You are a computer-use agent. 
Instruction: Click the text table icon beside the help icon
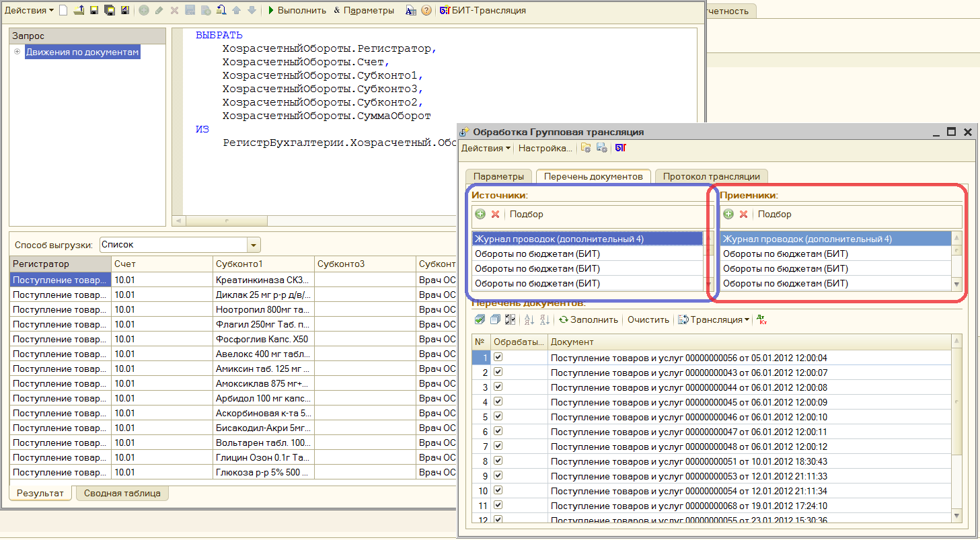point(410,10)
